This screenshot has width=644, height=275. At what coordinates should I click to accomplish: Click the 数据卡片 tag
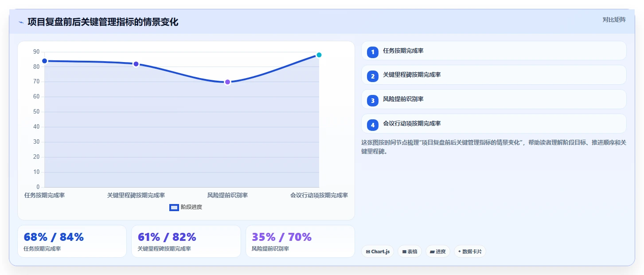470,251
